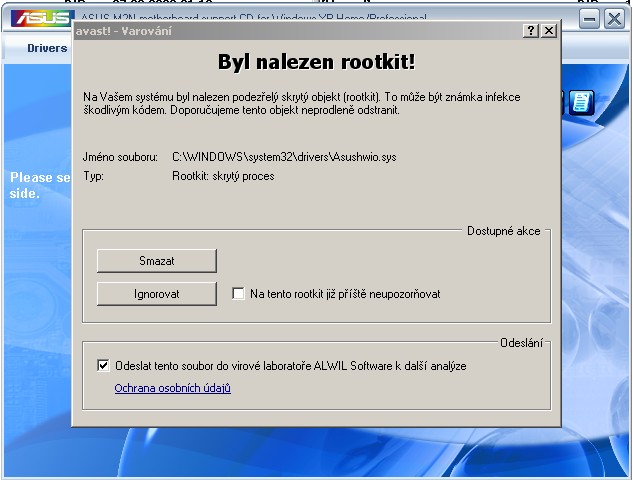
Task: Click the 'Dostupné akce' group label
Action: 503,231
